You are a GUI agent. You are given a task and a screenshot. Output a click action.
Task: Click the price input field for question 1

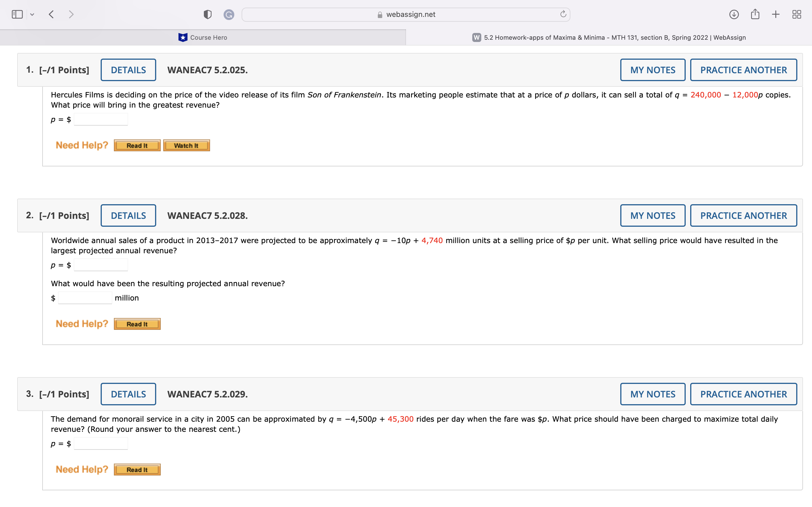[x=100, y=119]
